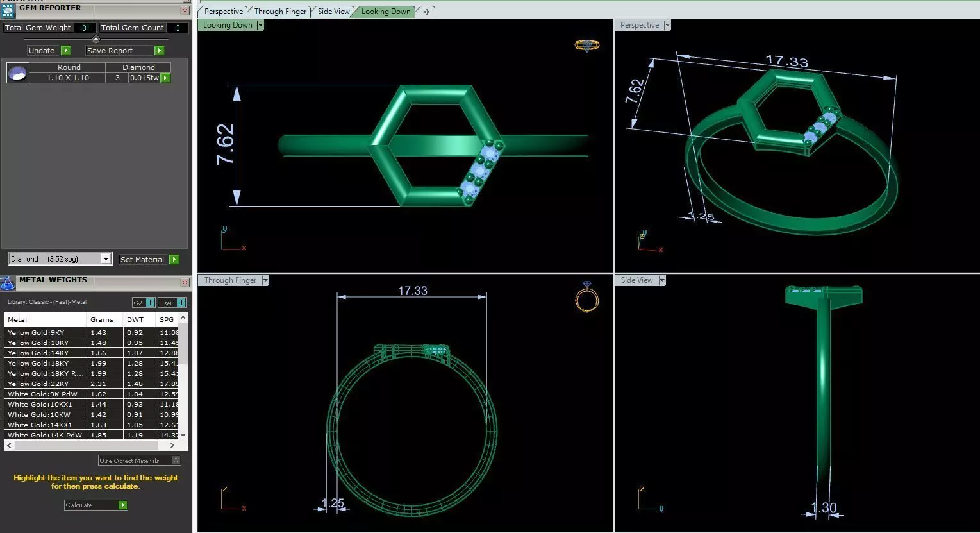Open the Looking Down viewport dropdown arrow

click(260, 25)
